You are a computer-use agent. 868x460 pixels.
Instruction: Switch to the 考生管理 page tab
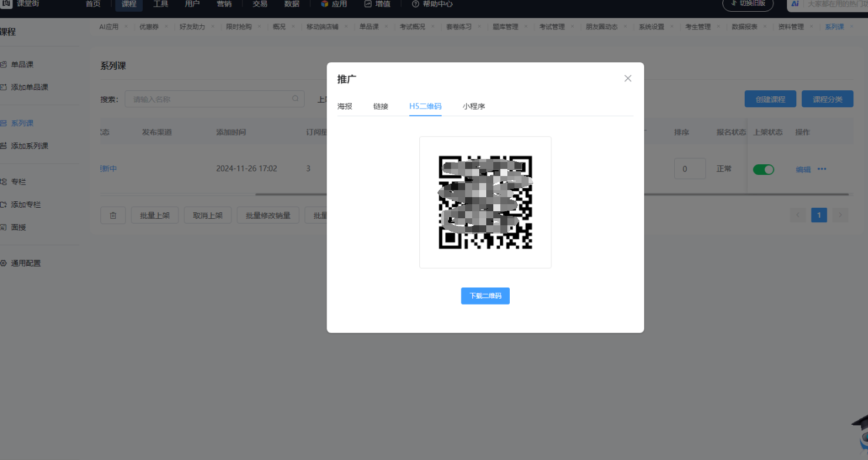[698, 27]
